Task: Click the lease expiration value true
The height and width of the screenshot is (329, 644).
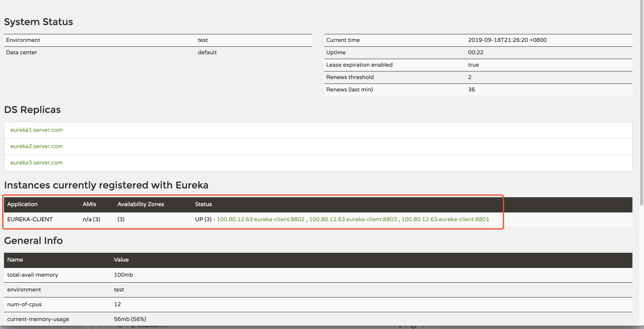Action: (x=473, y=65)
